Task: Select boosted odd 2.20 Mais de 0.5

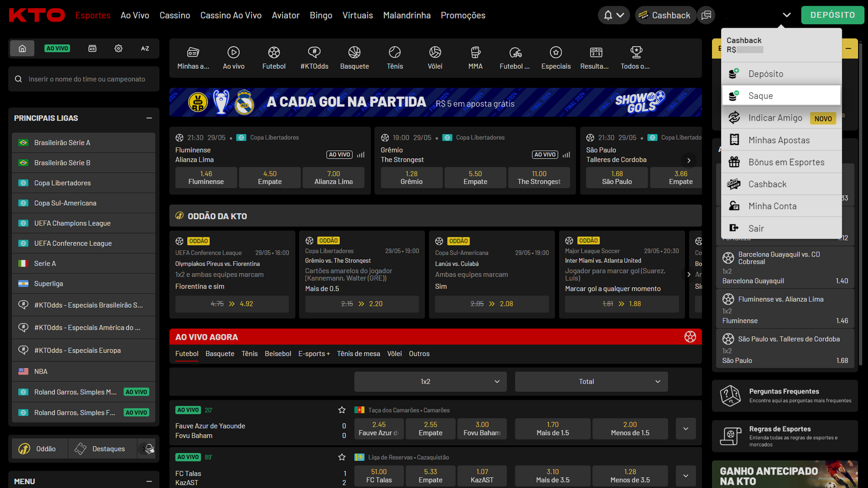Action: coord(362,304)
